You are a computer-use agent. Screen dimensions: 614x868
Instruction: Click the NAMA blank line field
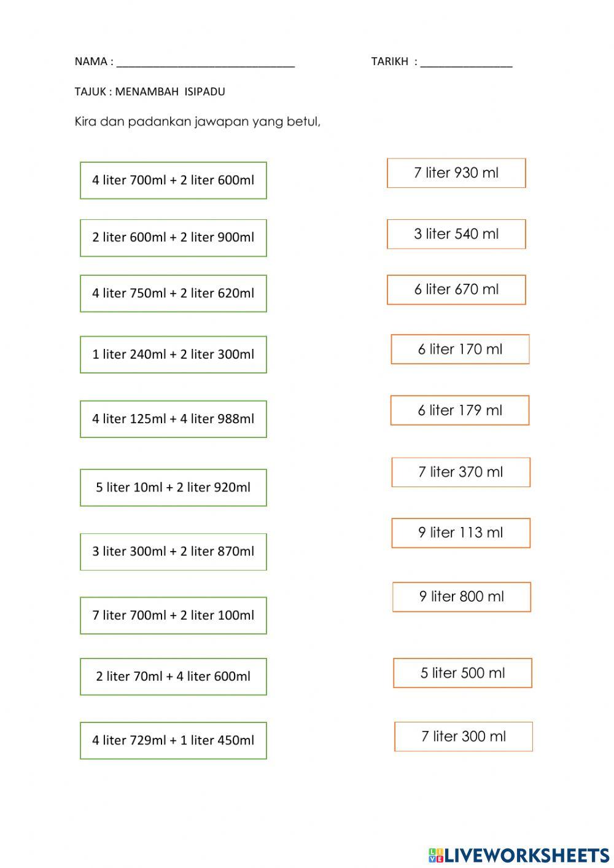(x=206, y=63)
